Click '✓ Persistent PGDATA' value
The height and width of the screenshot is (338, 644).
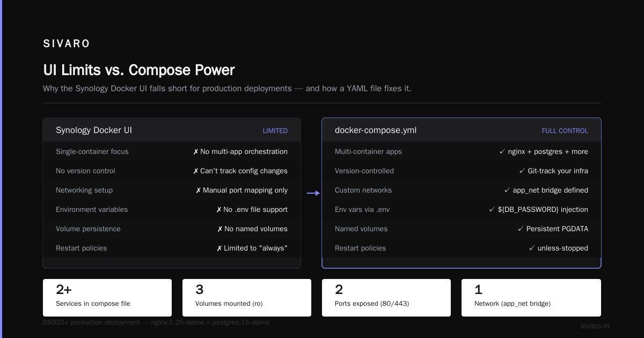point(553,229)
